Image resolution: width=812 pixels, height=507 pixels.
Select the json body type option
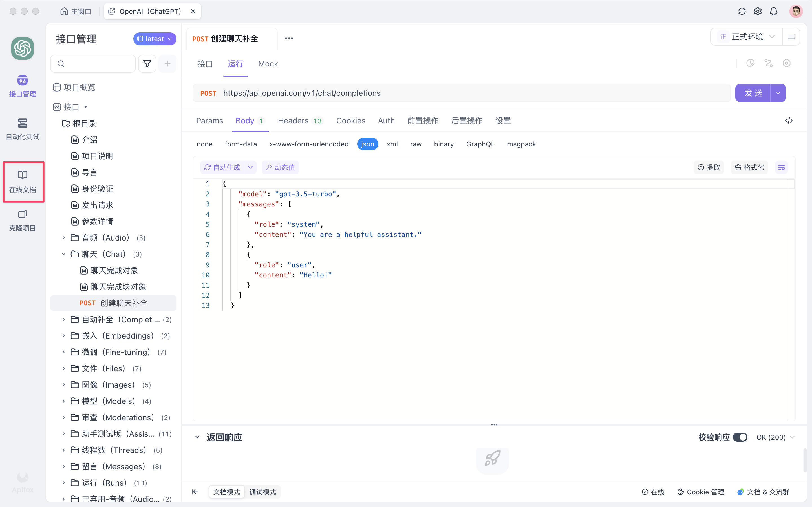point(368,144)
